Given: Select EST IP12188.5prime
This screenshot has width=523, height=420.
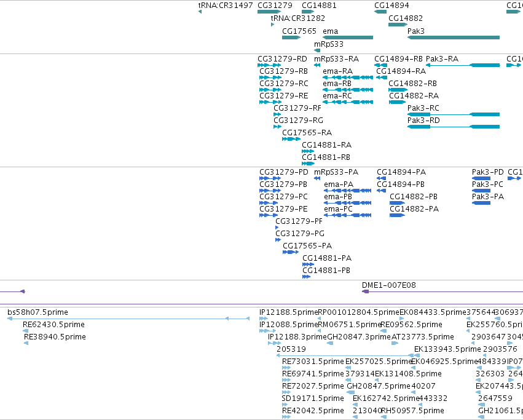Looking at the screenshot, I should click(289, 312).
